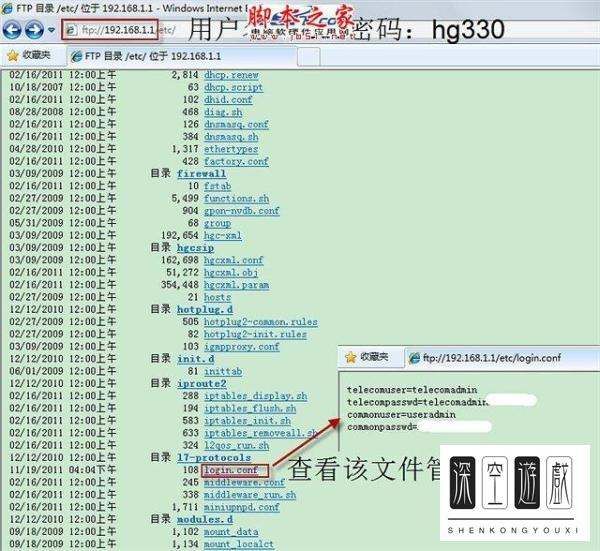Click the IE icon in the title bar
This screenshot has width=600, height=551.
(7, 8)
